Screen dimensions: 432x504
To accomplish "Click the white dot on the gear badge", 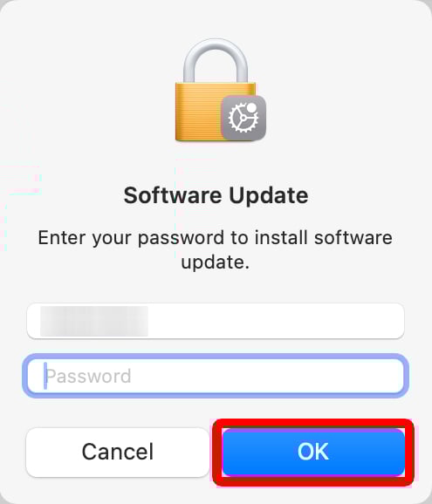I will 252,107.
